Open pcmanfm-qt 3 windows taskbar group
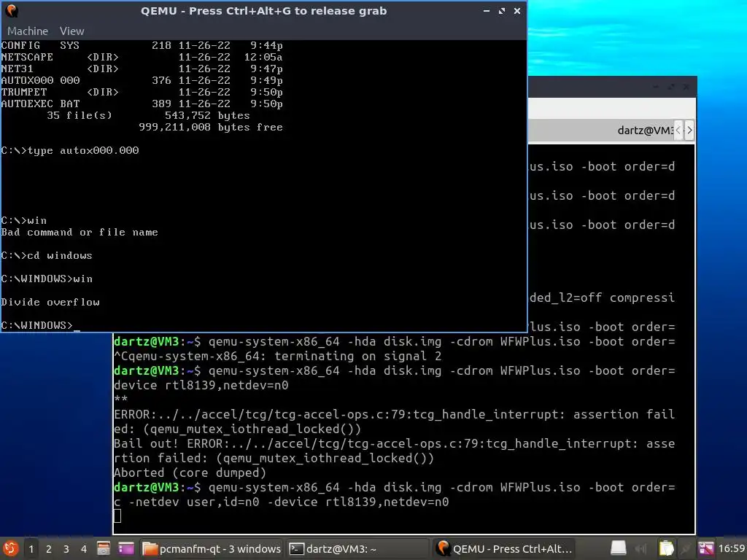The image size is (747, 560). tap(212, 548)
